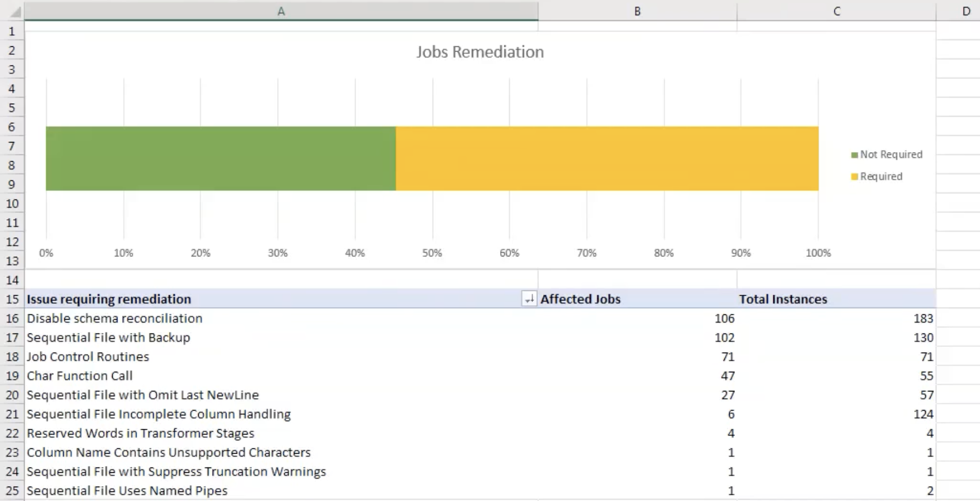The image size is (980, 501).
Task: Select the Required legend entry
Action: tap(880, 177)
